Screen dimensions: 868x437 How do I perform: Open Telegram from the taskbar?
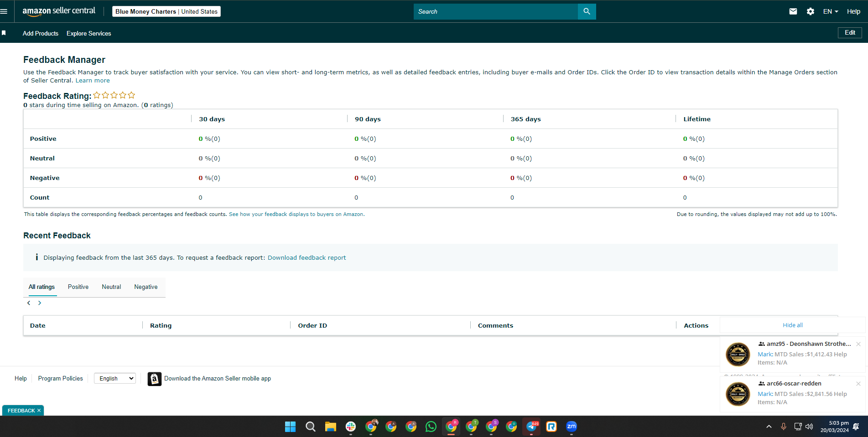[531, 427]
